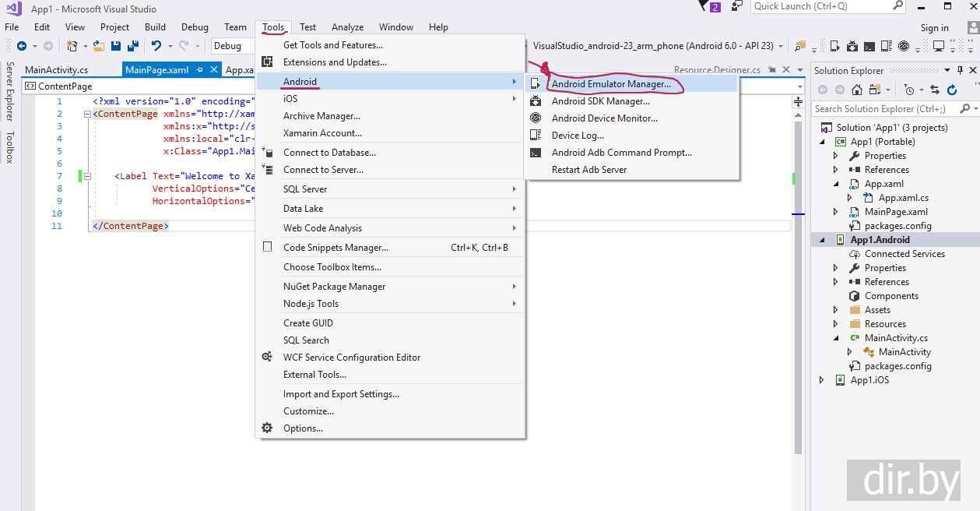Click the Android Emulator Manager toolbar icon

(x=835, y=46)
